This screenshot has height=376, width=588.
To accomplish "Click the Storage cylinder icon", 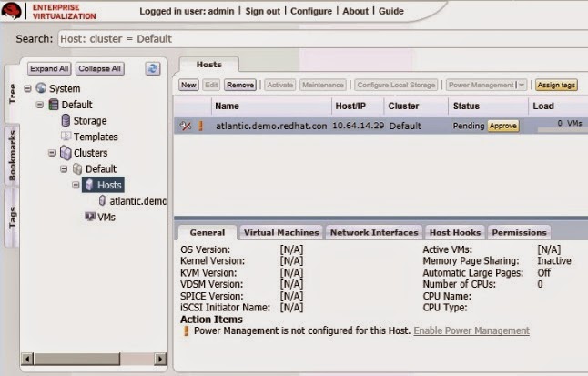I will tap(66, 120).
